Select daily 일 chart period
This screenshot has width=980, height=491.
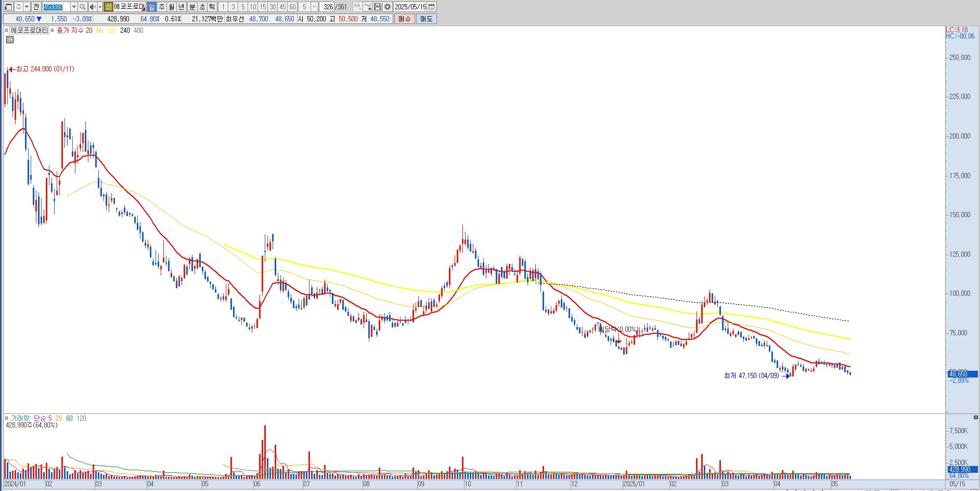point(151,7)
